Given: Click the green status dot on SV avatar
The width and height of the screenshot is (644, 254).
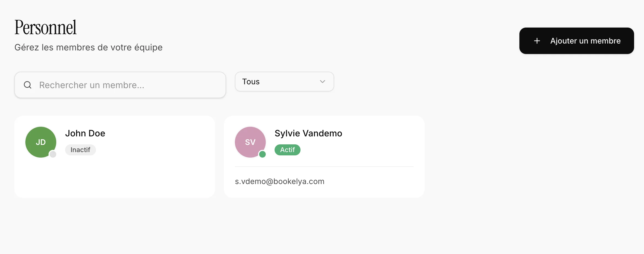Looking at the screenshot, I should point(262,154).
